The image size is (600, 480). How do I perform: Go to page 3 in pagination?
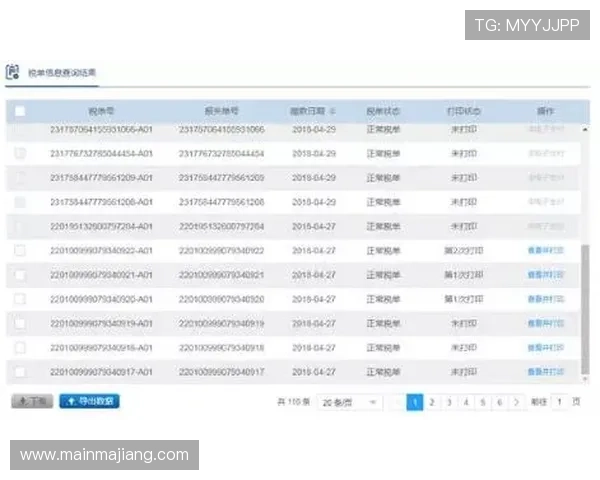click(x=449, y=402)
